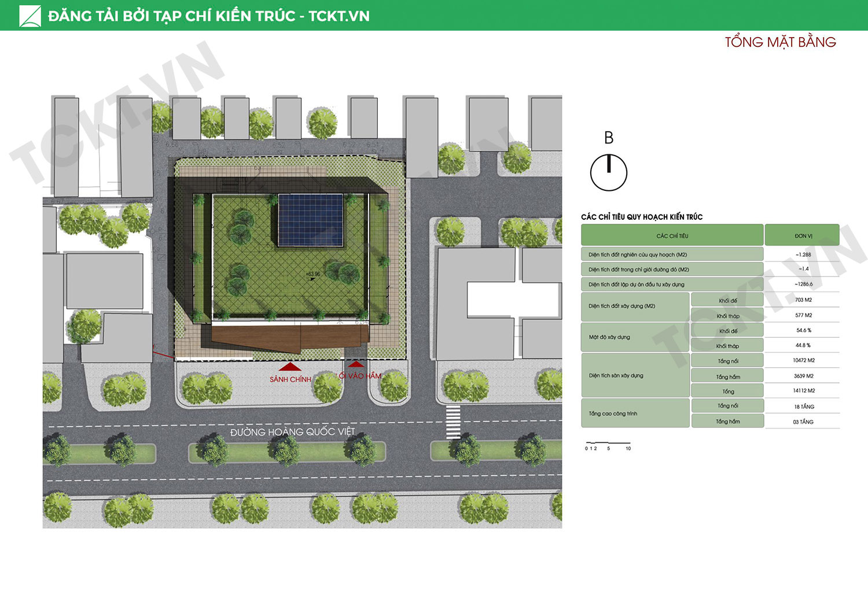This screenshot has height=613, width=868.
Task: Select the ĐƠN VỊ column header
Action: 802,236
